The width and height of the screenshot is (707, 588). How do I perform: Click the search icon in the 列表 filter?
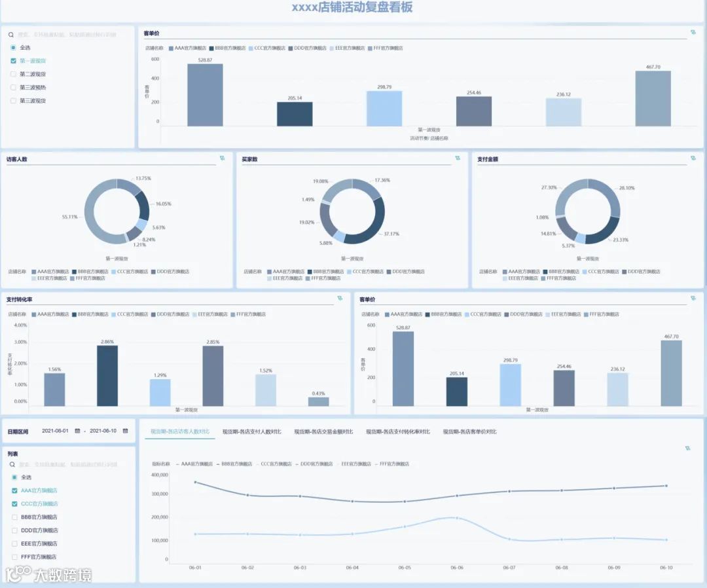[12, 464]
